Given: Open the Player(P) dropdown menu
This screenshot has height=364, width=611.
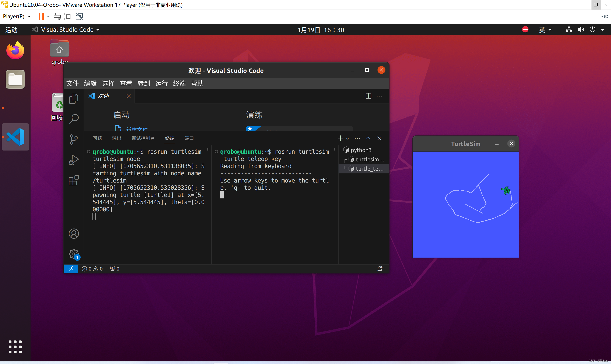Looking at the screenshot, I should coord(17,17).
